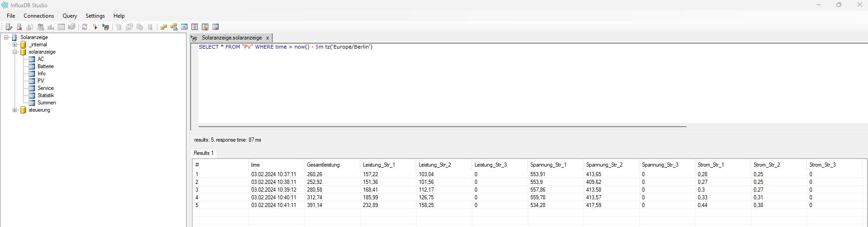Click the Gesamtleistung column header

(323, 165)
